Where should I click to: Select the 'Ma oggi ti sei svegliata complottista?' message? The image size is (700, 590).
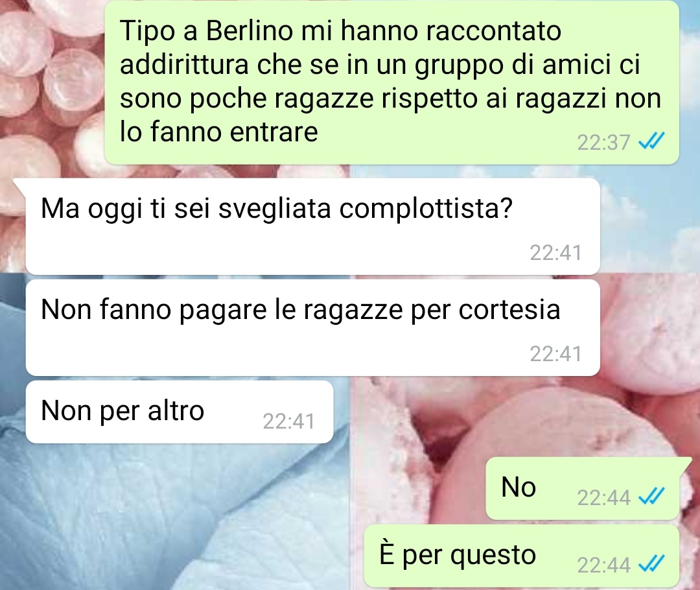pos(312,226)
